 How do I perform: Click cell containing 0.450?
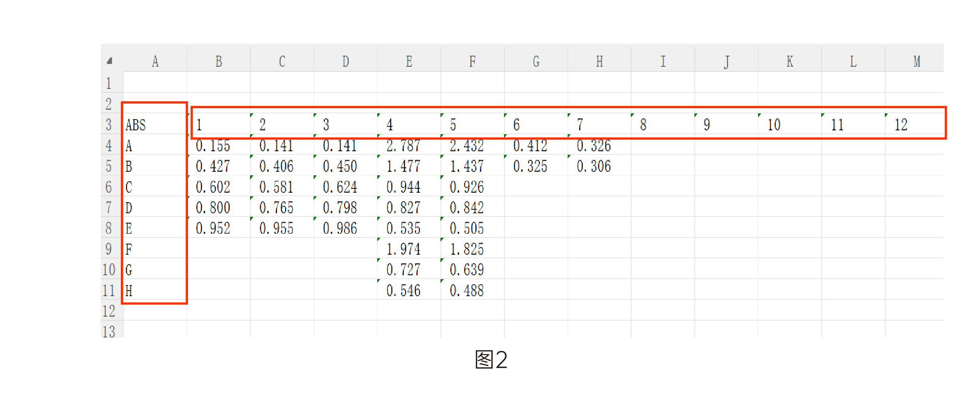[346, 165]
